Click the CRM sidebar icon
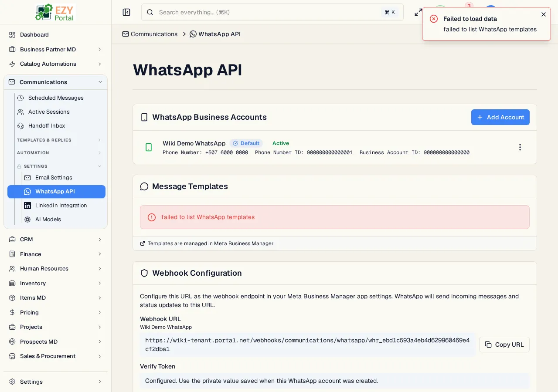Screen dimensions: 558x392 click(12, 240)
